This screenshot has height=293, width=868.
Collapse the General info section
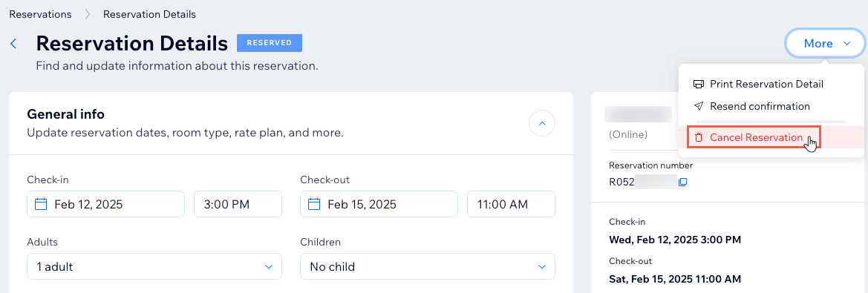(x=542, y=124)
